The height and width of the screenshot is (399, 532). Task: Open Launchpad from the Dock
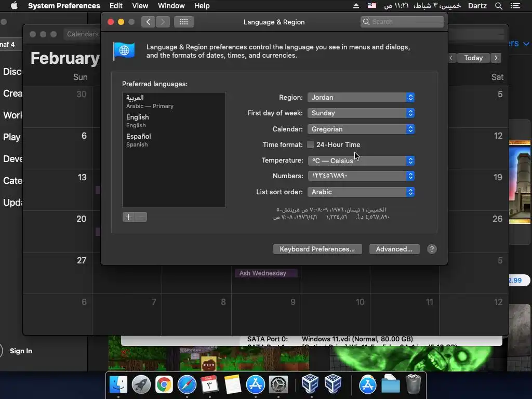[141, 385]
